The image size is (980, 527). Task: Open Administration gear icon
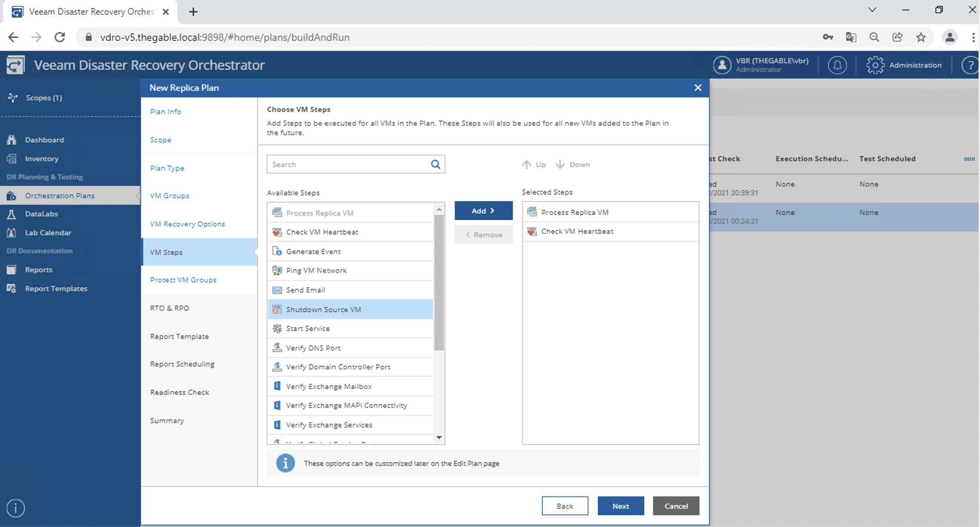875,65
